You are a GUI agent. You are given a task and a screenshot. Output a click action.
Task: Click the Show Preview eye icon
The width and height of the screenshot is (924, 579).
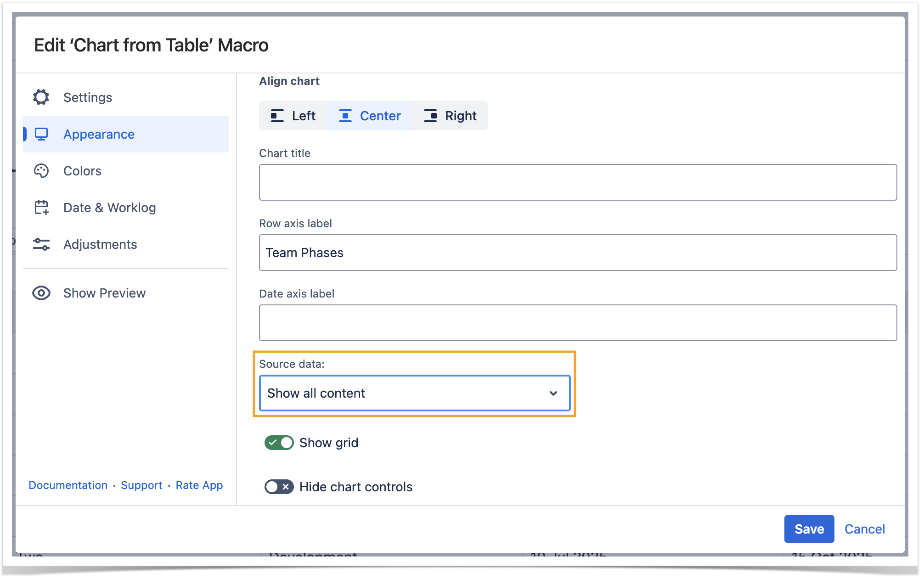41,293
